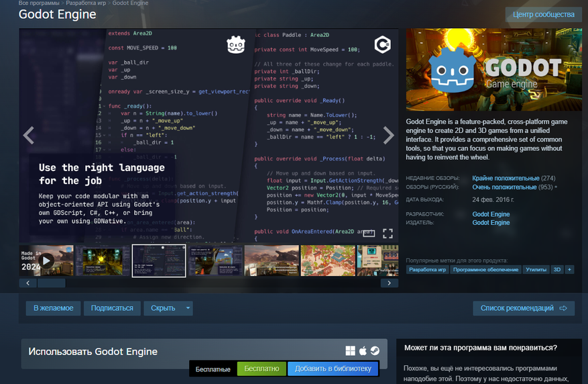Open Крайне положительные recent reviews link
Image resolution: width=588 pixels, height=384 pixels.
[x=506, y=179]
